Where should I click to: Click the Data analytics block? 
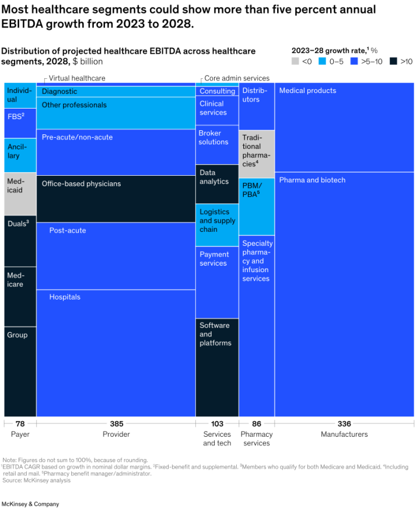(x=217, y=184)
